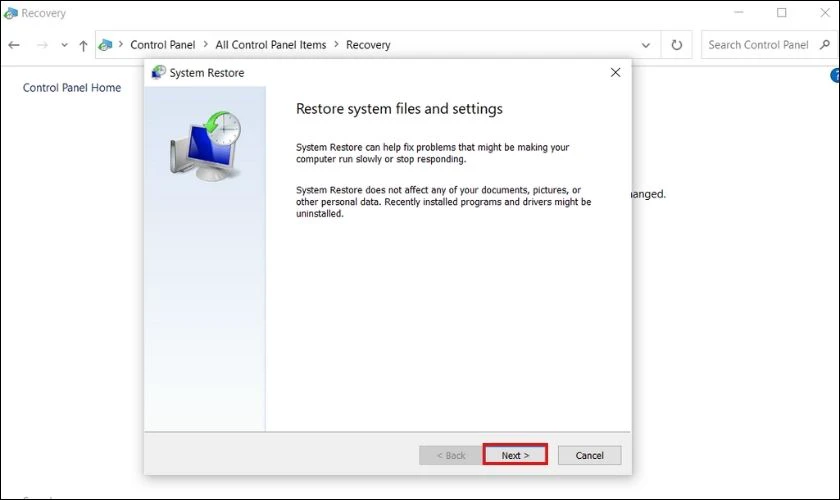Click the Recovery icon in address bar
This screenshot has width=840, height=500.
106,45
